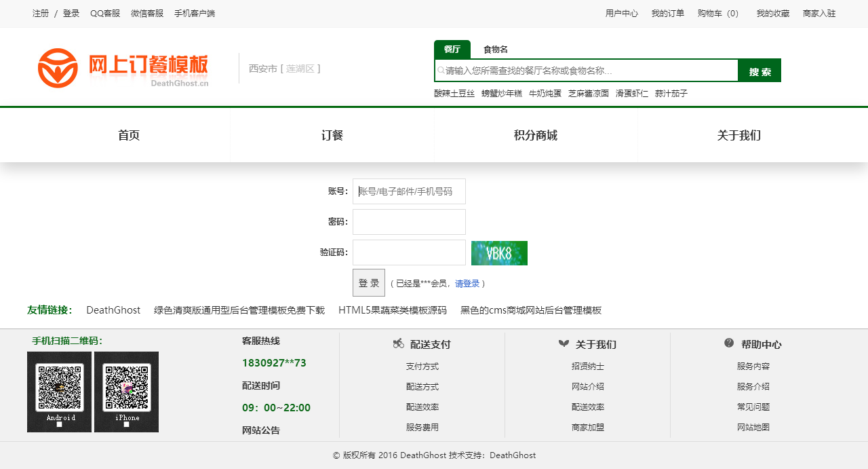Click into the 验证码 input field

pos(409,252)
